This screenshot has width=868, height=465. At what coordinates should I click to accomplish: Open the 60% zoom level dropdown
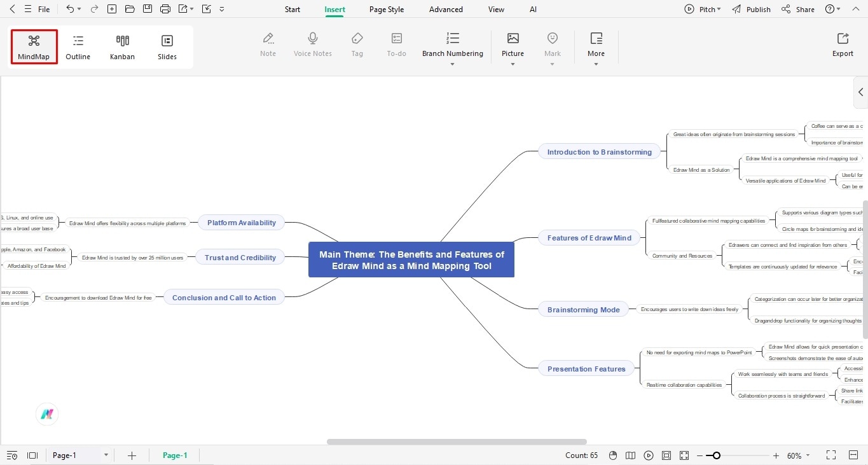coord(799,455)
